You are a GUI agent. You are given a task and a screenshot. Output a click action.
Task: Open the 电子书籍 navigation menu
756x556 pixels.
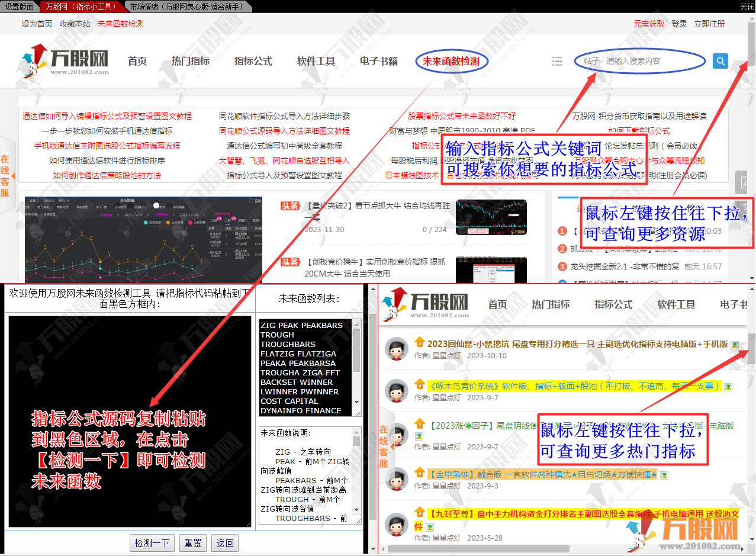(378, 61)
